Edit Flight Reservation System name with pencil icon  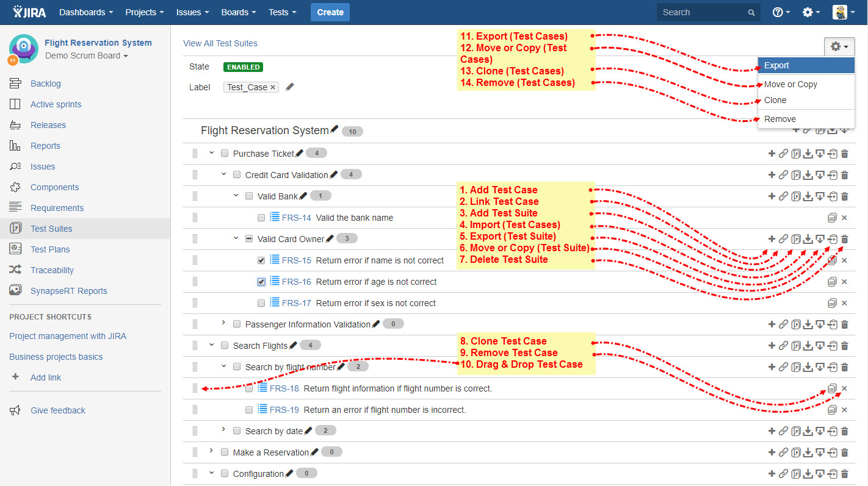334,130
